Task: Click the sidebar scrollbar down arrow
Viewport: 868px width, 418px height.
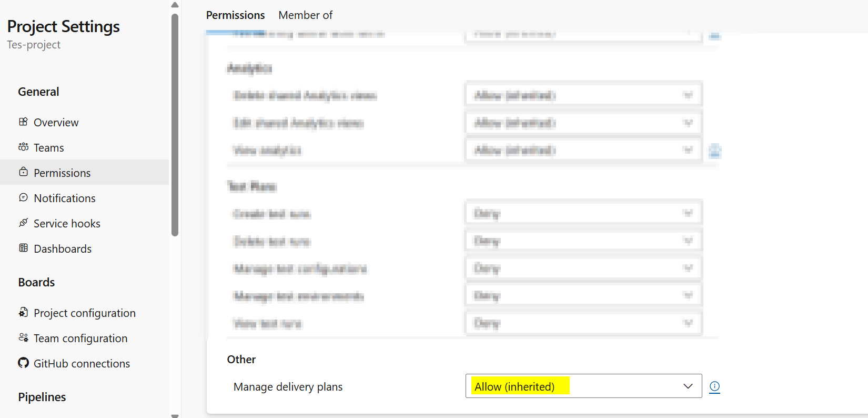Action: tap(175, 415)
